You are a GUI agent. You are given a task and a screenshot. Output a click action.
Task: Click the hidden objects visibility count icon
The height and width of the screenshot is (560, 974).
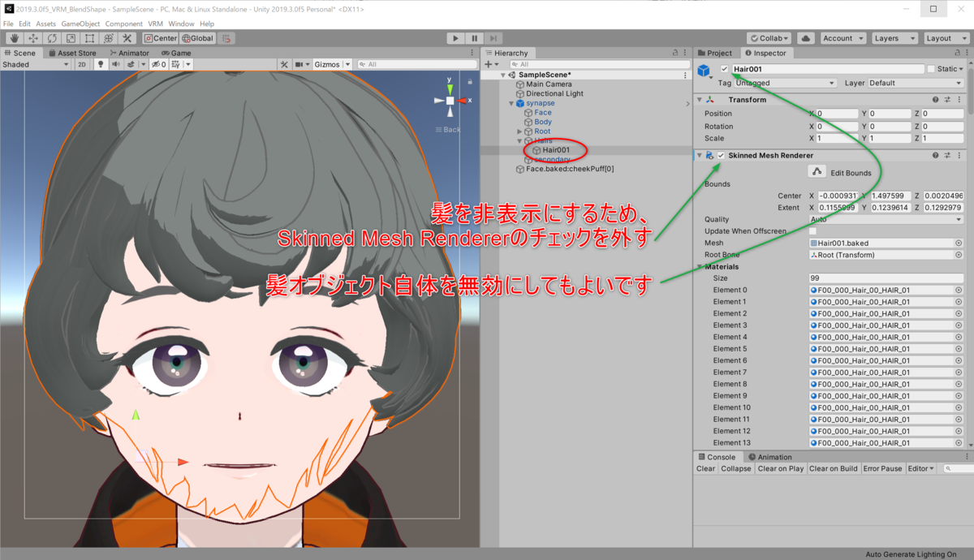tap(160, 64)
